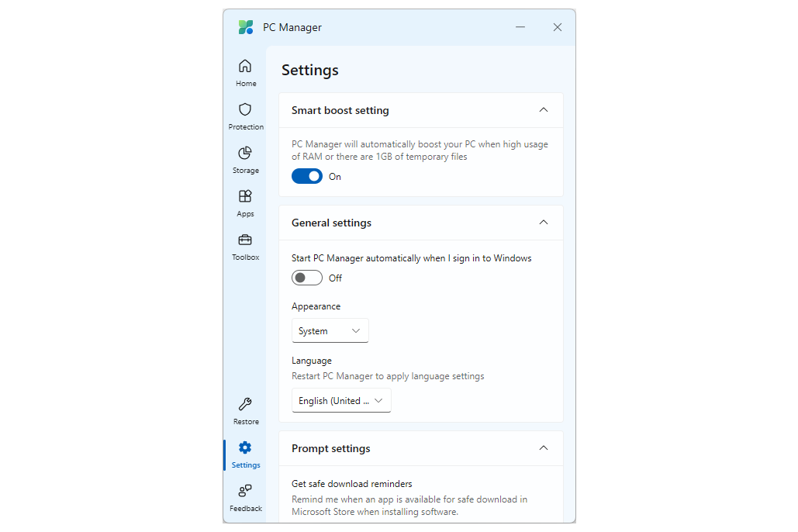Enable starting PC Manager at Windows sign-in
The width and height of the screenshot is (798, 532).
(307, 278)
